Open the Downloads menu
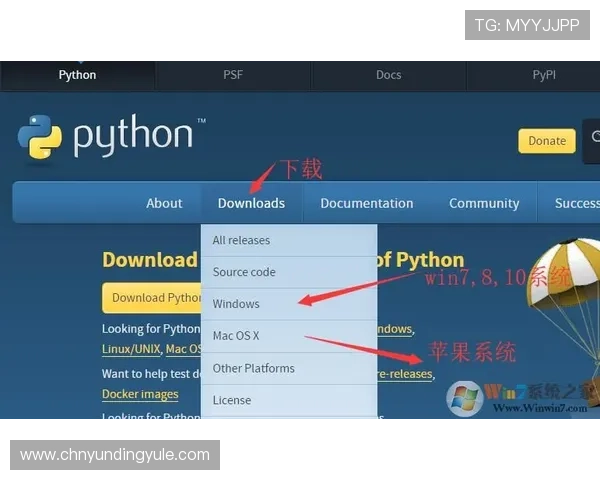Screen dimensions: 600x480 (x=251, y=203)
